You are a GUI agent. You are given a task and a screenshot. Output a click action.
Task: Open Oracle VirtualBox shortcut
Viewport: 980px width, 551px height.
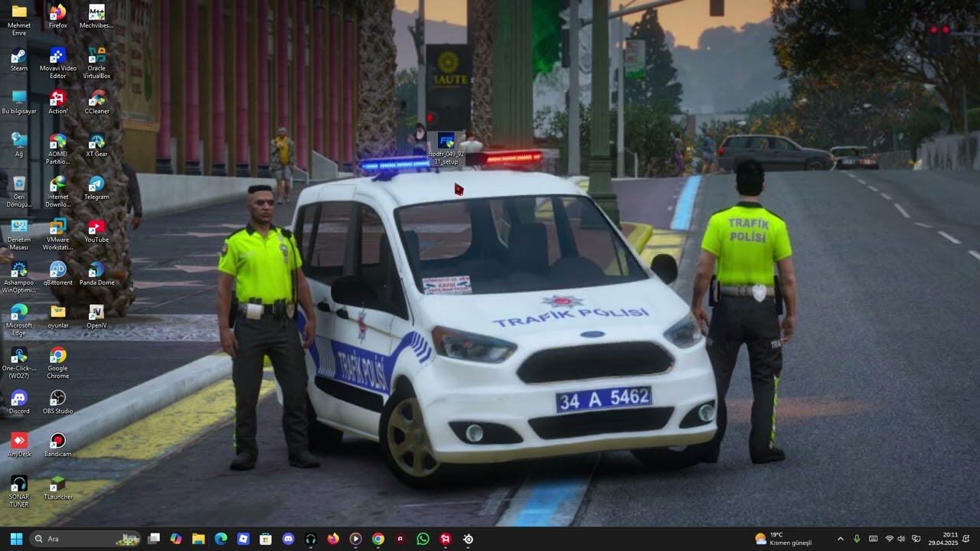click(96, 63)
